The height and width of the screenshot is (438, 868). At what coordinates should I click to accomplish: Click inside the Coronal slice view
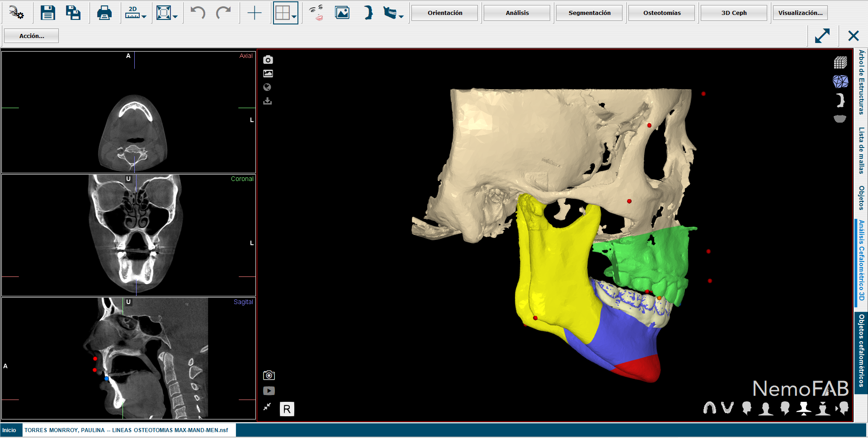pyautogui.click(x=128, y=235)
